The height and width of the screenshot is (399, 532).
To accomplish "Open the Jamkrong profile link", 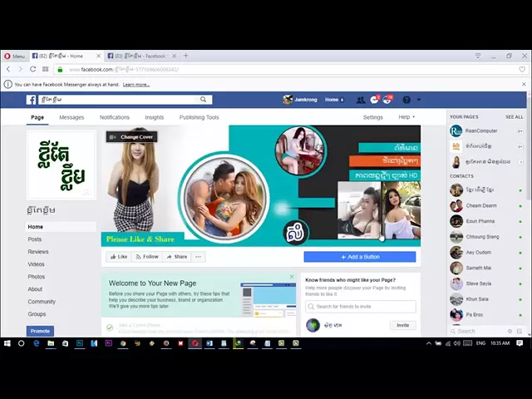I will tap(300, 100).
